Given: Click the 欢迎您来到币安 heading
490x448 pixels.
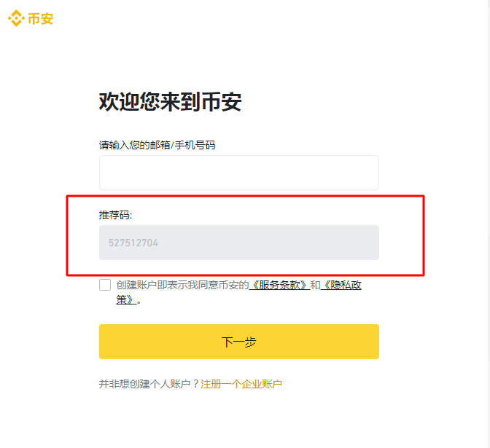Looking at the screenshot, I should click(x=170, y=102).
